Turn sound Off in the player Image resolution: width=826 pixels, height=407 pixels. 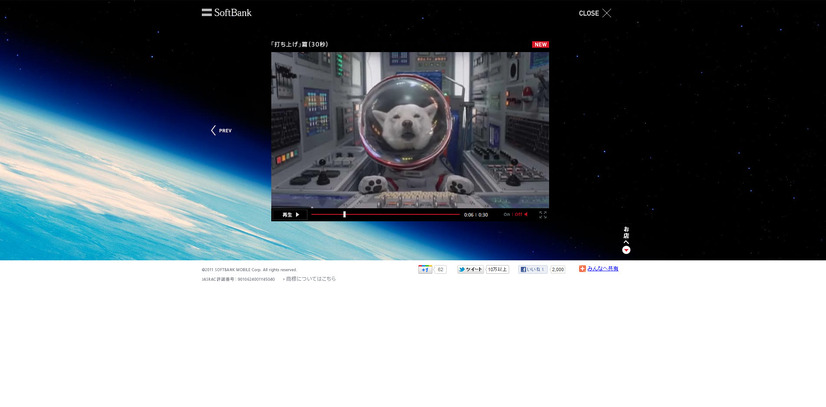[520, 214]
